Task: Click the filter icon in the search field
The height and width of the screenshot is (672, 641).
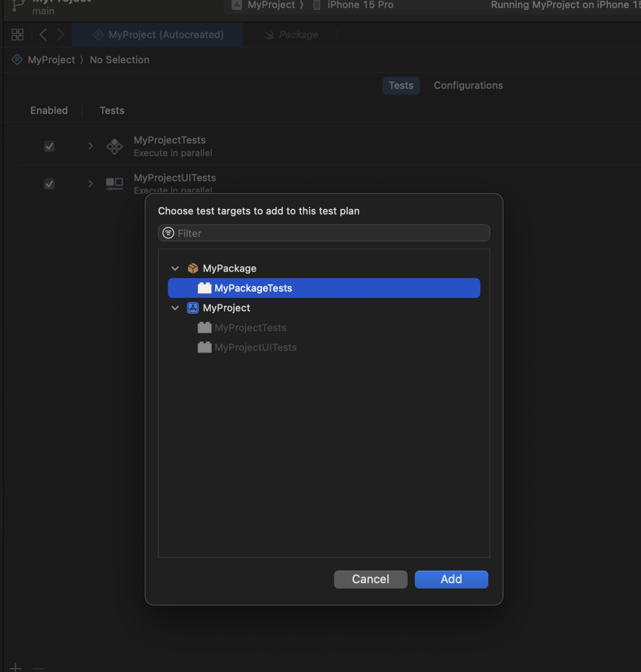Action: [168, 232]
